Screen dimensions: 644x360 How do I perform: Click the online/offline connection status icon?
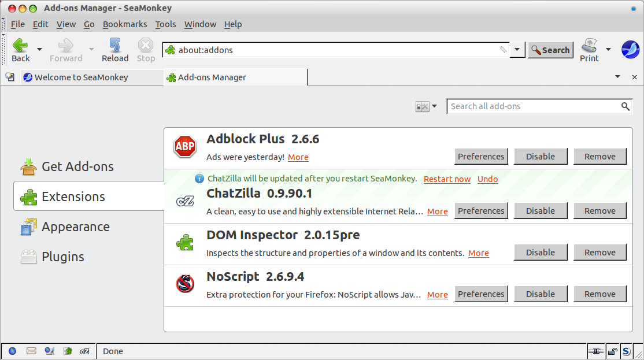pos(595,351)
